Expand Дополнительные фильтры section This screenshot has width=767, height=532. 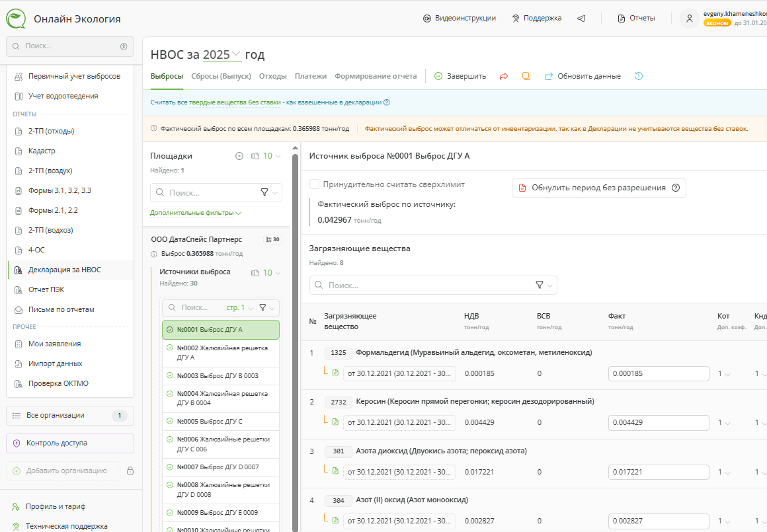(x=196, y=213)
